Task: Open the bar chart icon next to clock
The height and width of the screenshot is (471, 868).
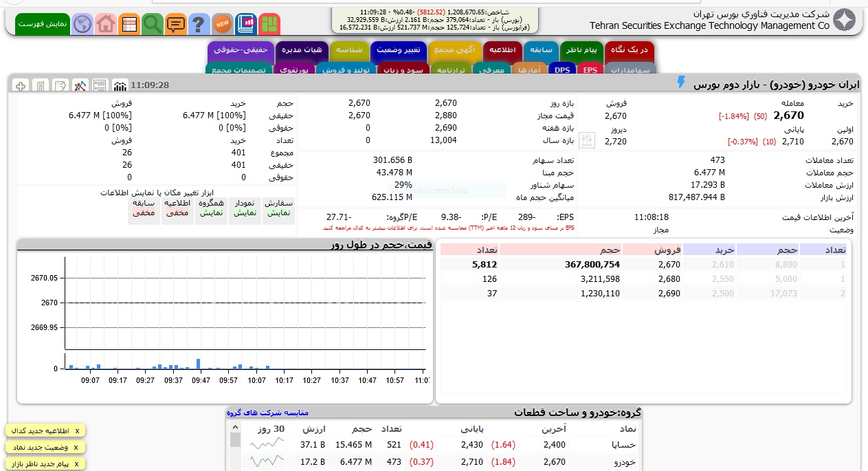Action: [120, 85]
